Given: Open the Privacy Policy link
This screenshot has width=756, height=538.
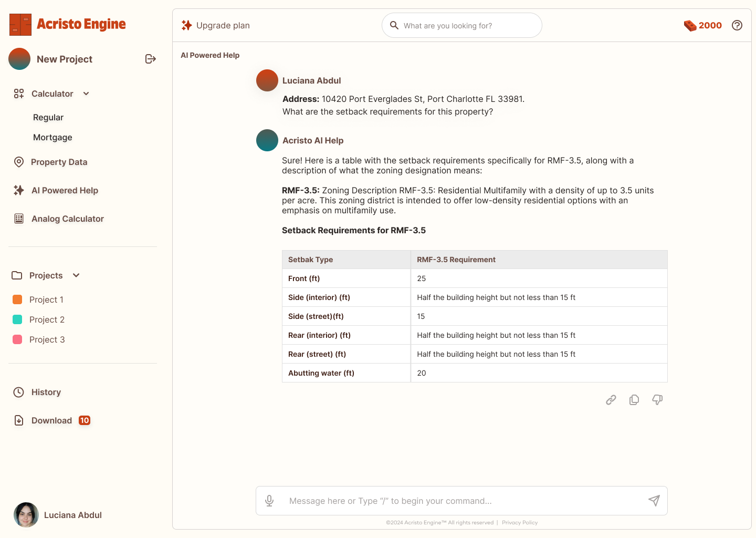Looking at the screenshot, I should 520,522.
